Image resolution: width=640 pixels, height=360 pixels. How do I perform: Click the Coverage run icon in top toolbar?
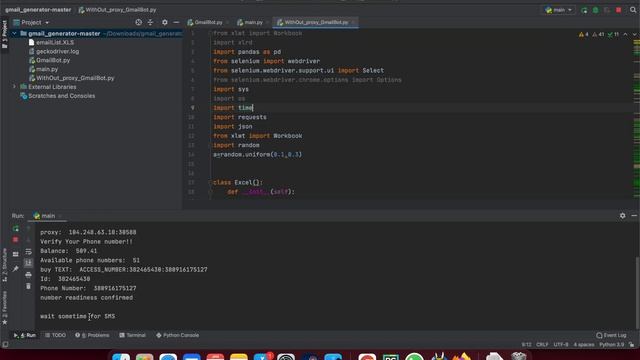(x=607, y=10)
